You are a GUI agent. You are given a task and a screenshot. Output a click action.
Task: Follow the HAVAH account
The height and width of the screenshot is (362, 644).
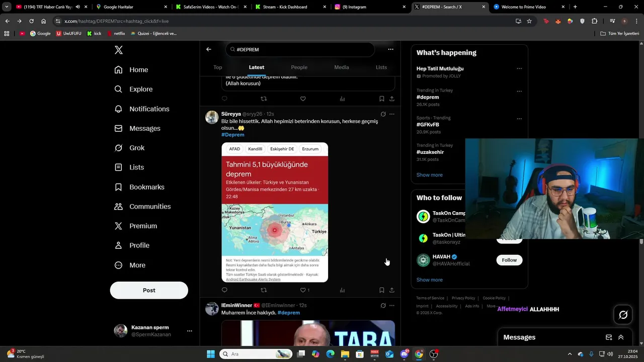(509, 260)
